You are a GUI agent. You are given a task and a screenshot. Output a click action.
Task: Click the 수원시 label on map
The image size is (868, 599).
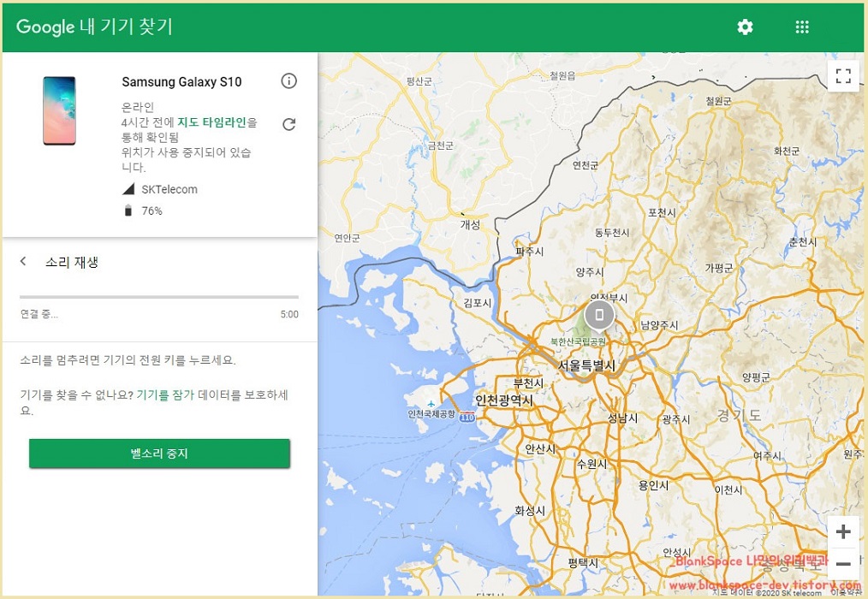592,464
